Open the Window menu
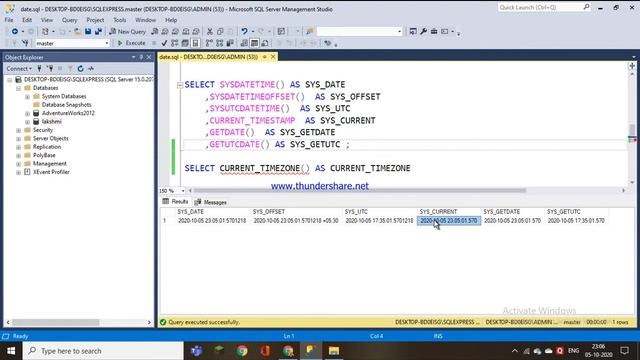640x360 pixels. [x=145, y=20]
